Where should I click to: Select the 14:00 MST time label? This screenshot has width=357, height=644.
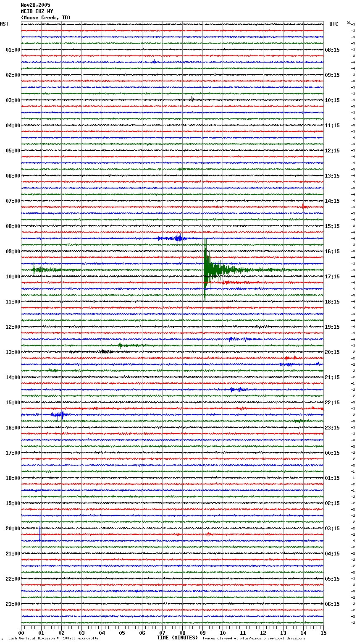coord(13,377)
